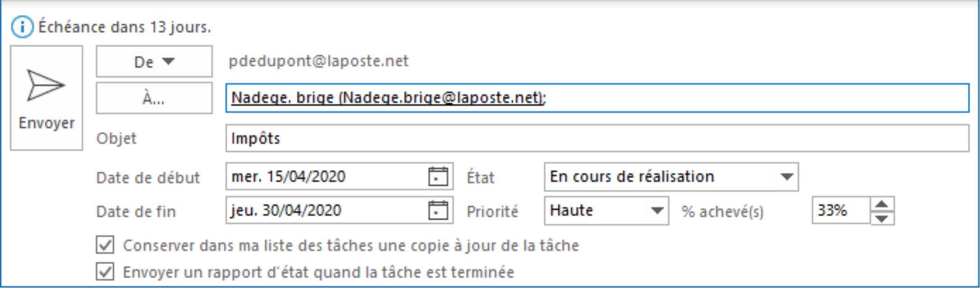Uncheck Envoyer un rapport d'état checkbox

[105, 272]
